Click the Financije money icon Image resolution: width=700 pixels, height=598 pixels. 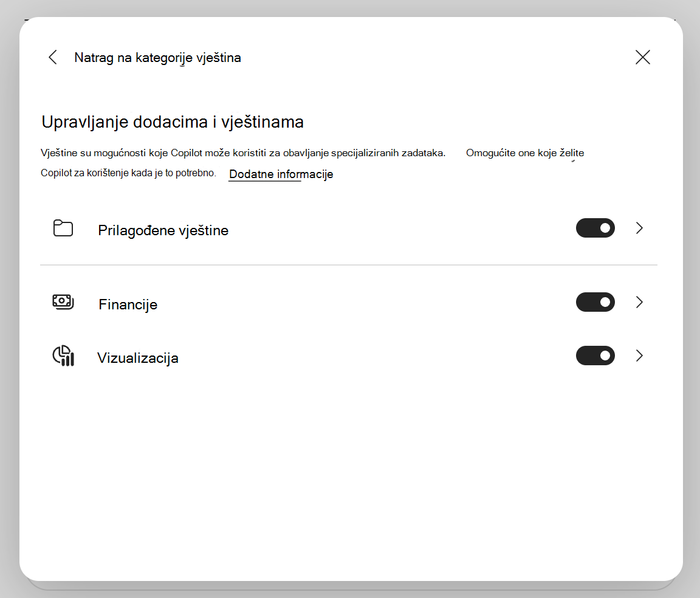point(63,303)
